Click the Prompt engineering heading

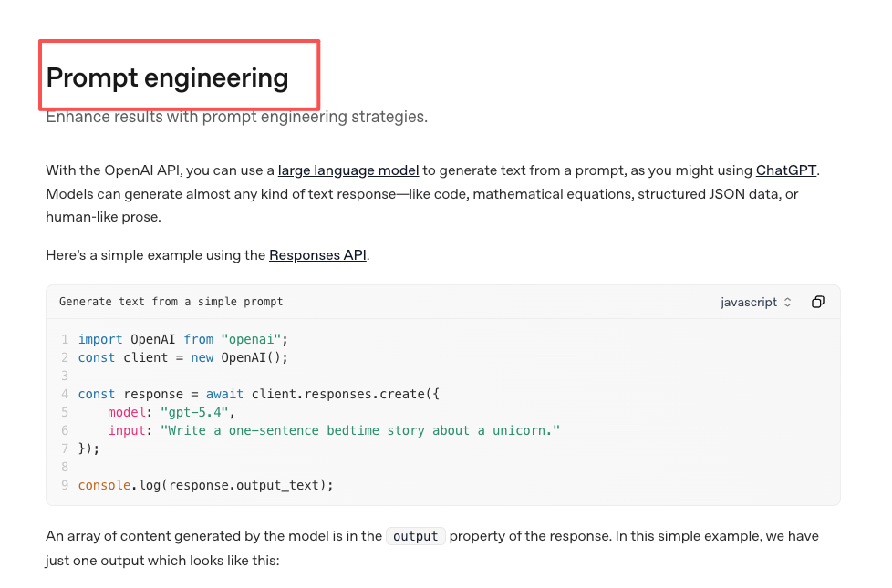click(167, 77)
